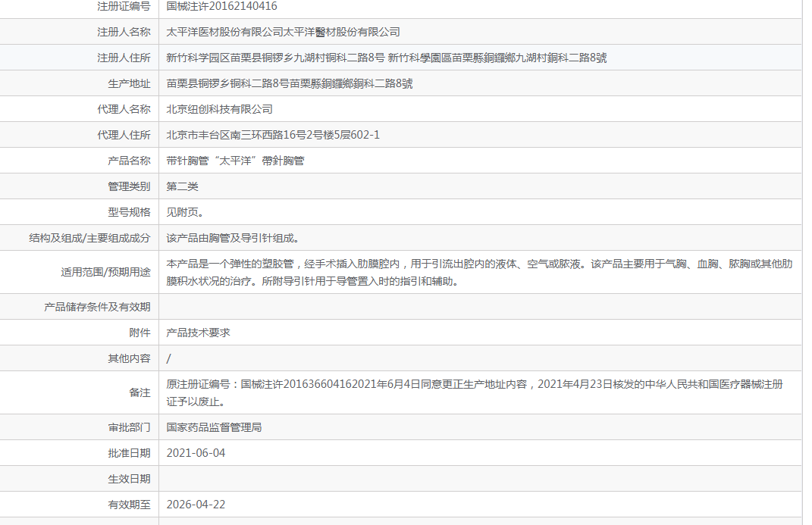This screenshot has width=812, height=525.
Task: Click the 有效期至 label
Action: tap(129, 505)
